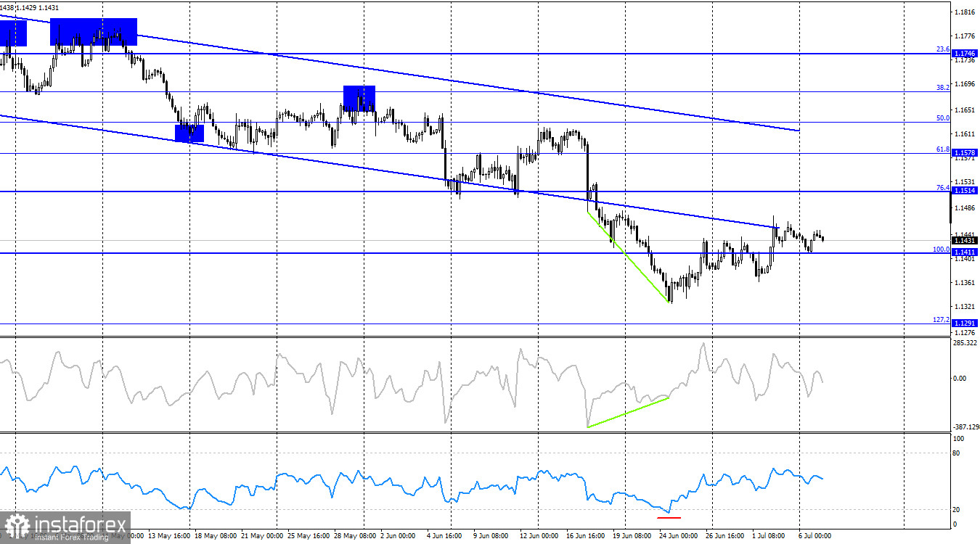
Task: Click the 1.1411 highlighted price label
Action: click(x=964, y=252)
